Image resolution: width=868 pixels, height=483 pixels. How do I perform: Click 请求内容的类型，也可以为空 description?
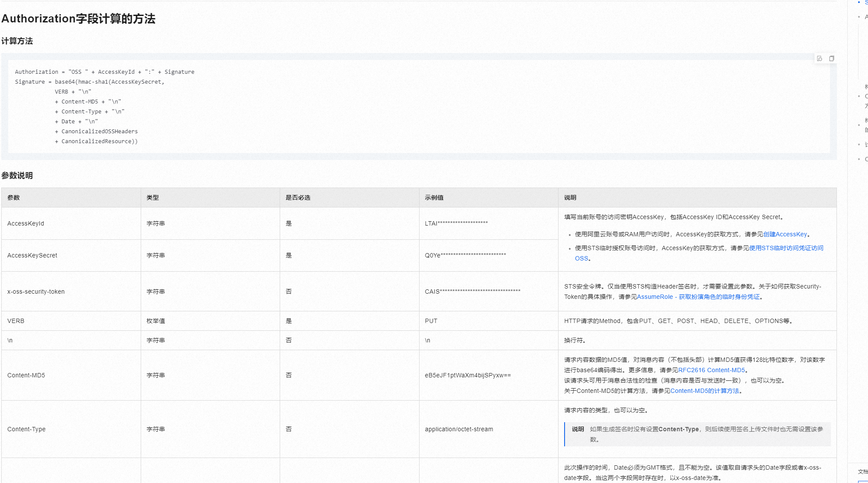click(606, 410)
